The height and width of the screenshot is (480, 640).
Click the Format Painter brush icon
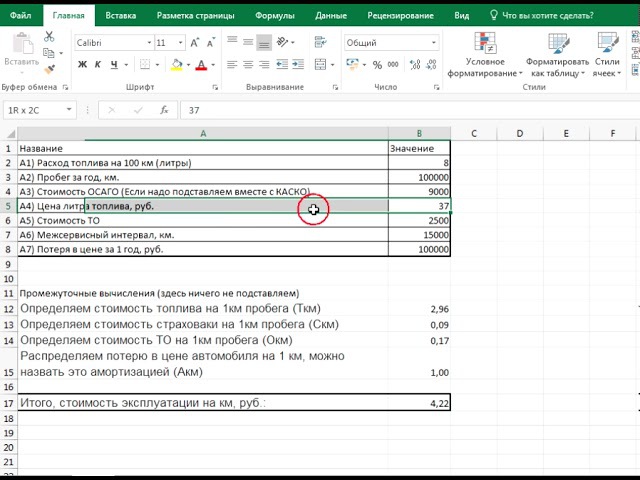pyautogui.click(x=49, y=71)
